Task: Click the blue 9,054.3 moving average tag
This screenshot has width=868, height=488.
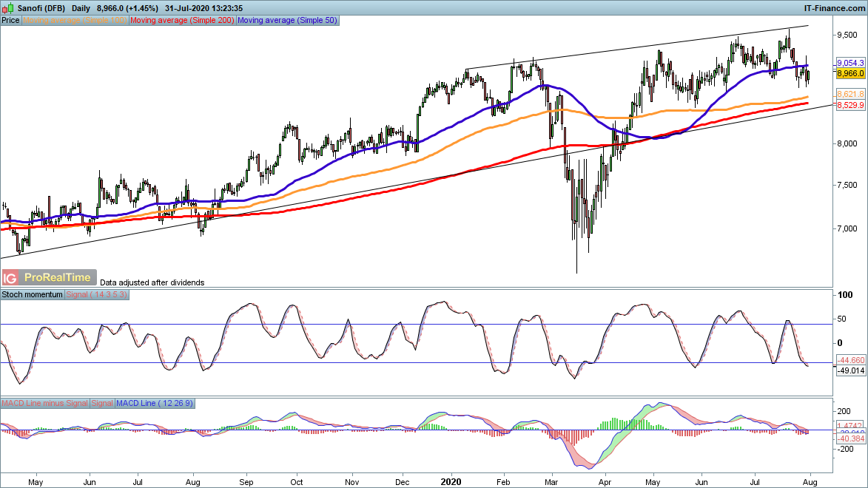Action: click(x=850, y=64)
